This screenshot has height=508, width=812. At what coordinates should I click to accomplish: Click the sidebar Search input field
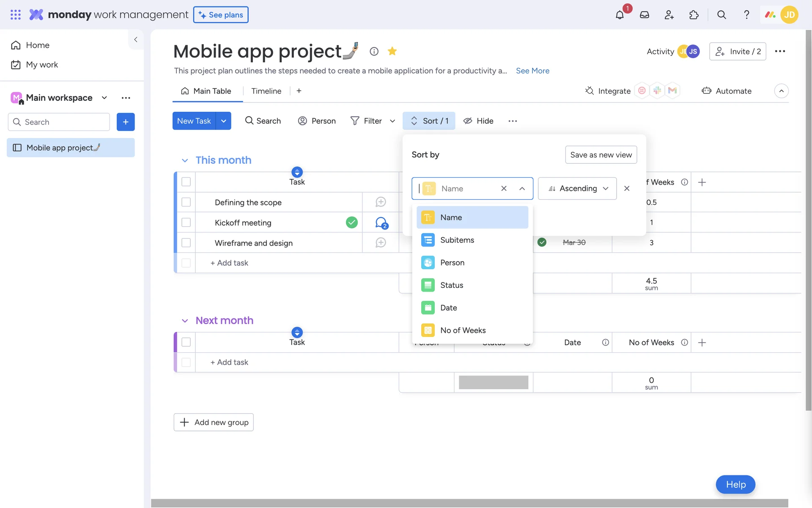(59, 122)
